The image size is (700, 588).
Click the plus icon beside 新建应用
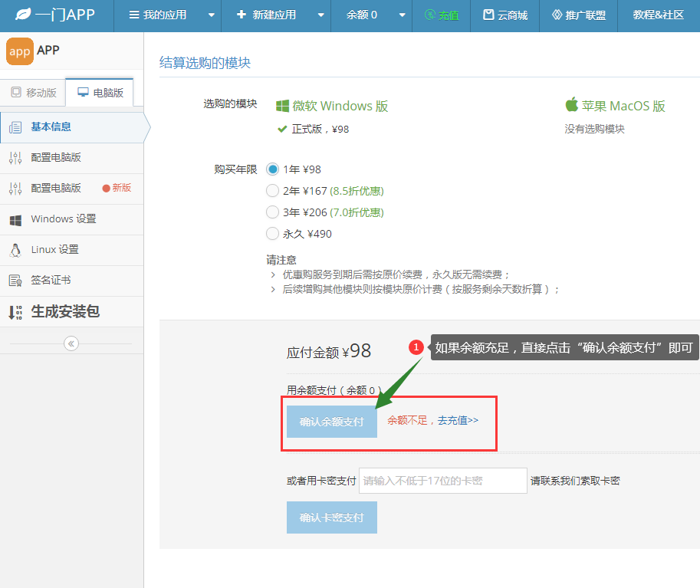pyautogui.click(x=242, y=15)
